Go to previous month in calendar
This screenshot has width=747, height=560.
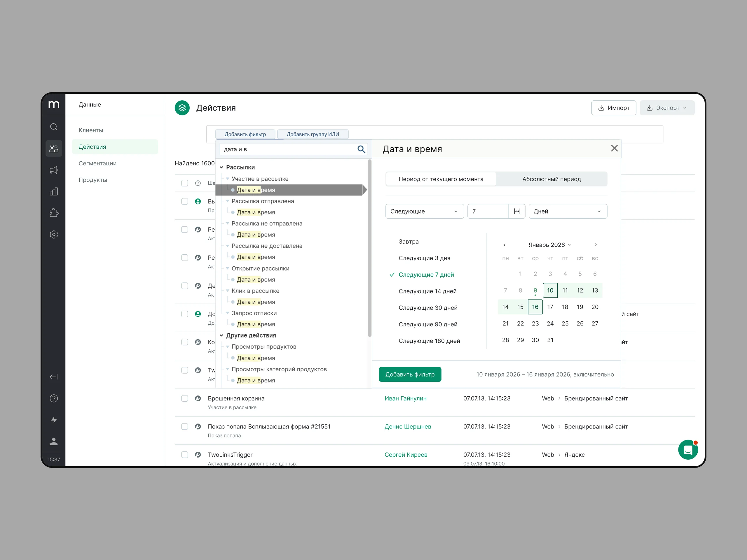click(505, 245)
